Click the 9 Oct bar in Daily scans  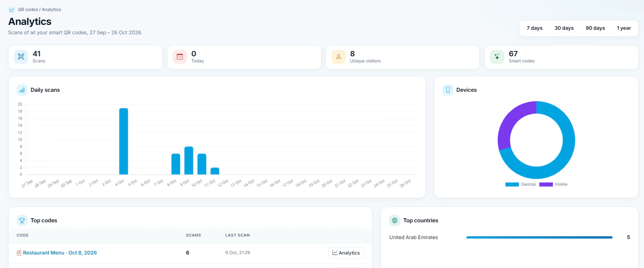(189, 160)
